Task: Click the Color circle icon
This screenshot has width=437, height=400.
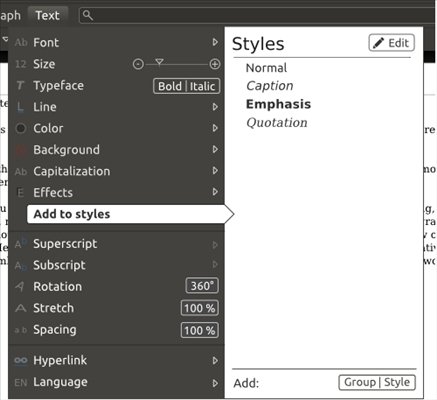Action: (x=21, y=128)
